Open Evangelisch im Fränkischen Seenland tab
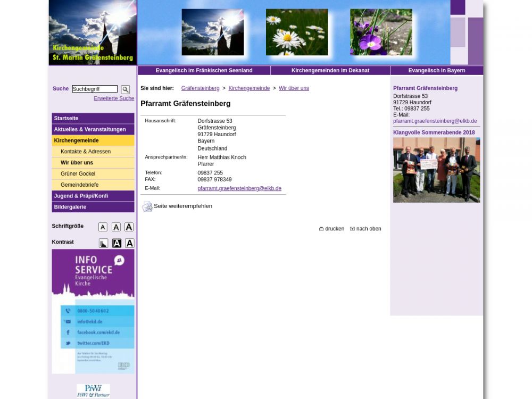This screenshot has width=532, height=399. point(204,70)
